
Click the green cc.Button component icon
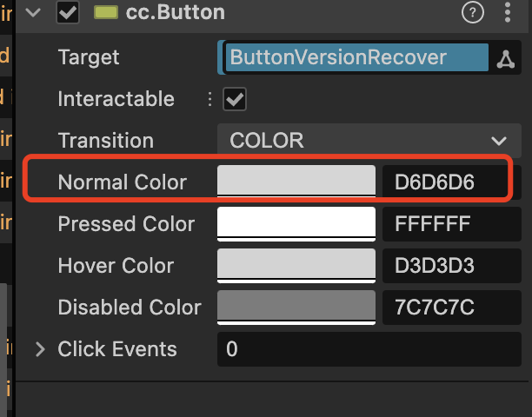(x=106, y=12)
